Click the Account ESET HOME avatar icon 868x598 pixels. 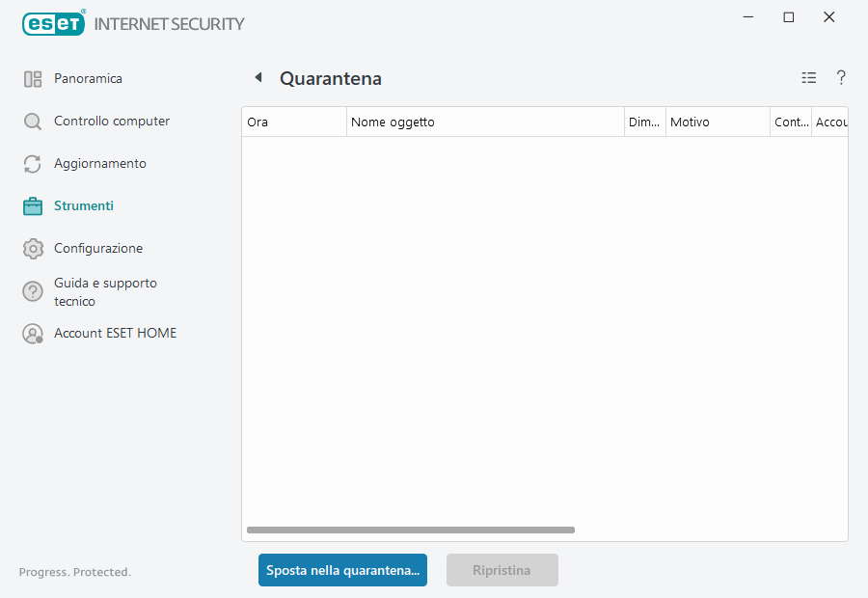click(33, 333)
